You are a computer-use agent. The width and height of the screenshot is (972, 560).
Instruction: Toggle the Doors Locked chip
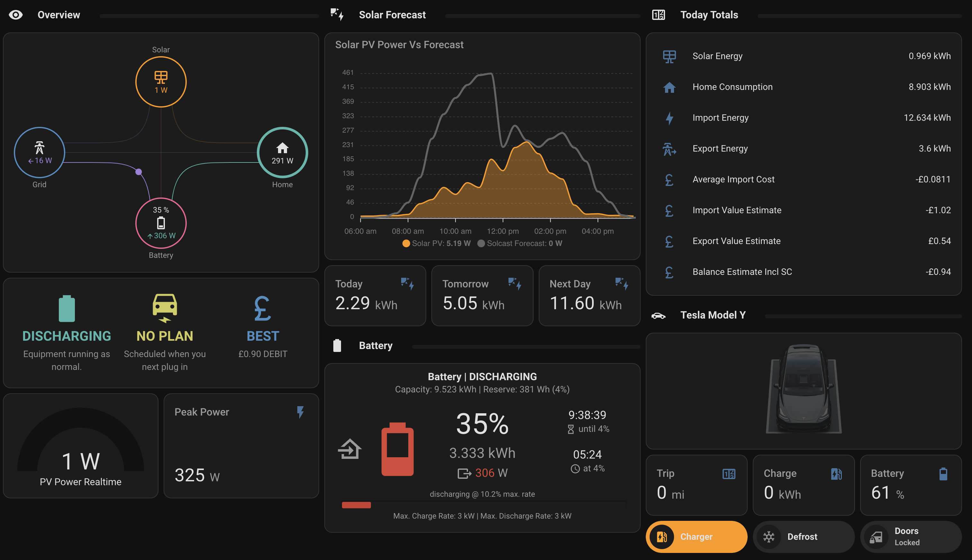911,537
